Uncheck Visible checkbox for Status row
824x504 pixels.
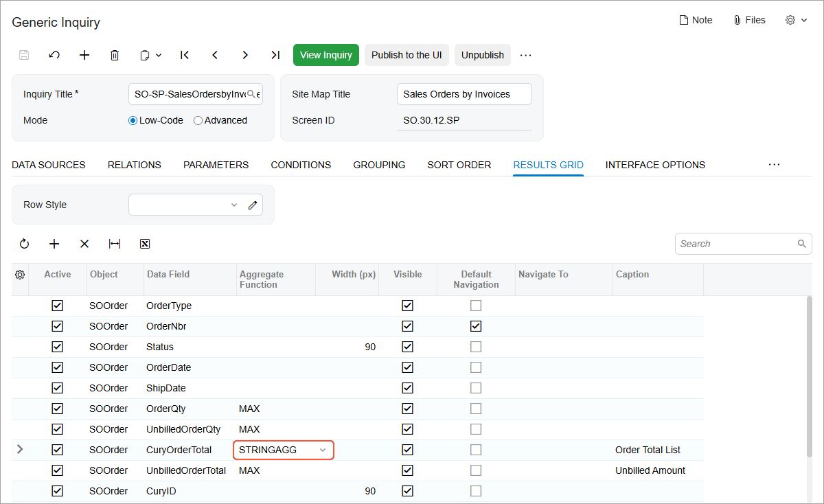tap(407, 347)
